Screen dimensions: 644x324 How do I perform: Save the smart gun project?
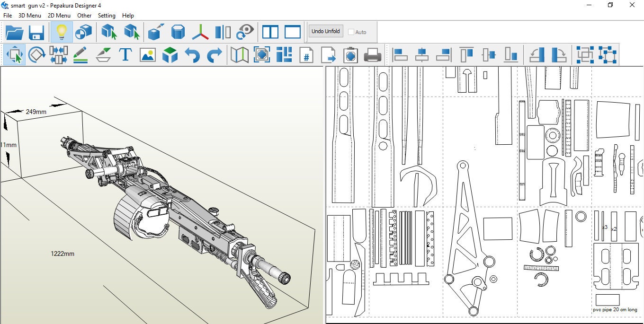36,32
